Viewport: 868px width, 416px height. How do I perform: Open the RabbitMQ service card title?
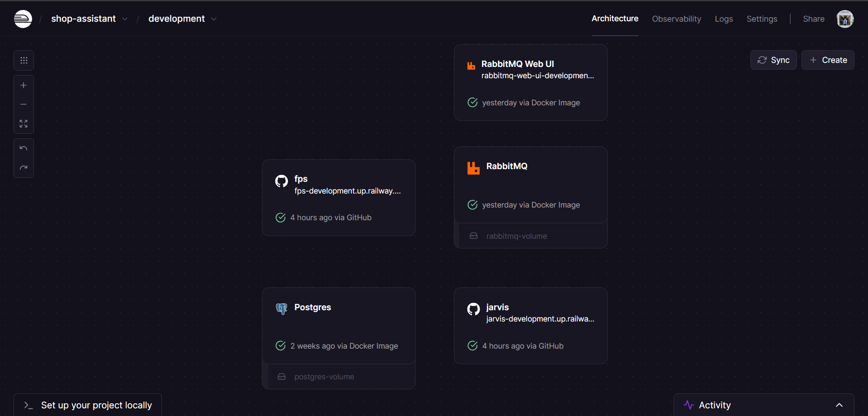tap(507, 166)
